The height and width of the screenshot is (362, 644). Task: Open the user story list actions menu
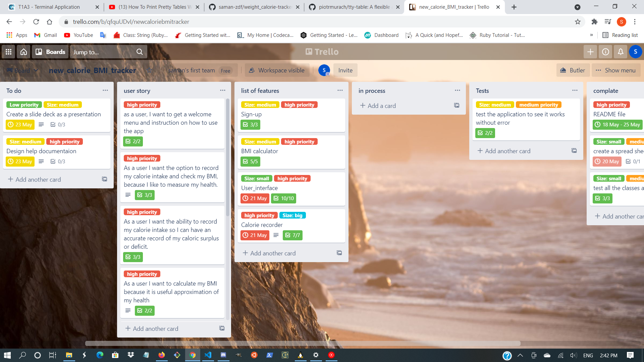click(x=223, y=90)
